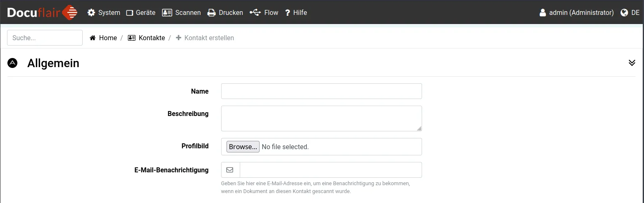Click into the Suche search box
Screen dimensions: 644x203
point(45,38)
